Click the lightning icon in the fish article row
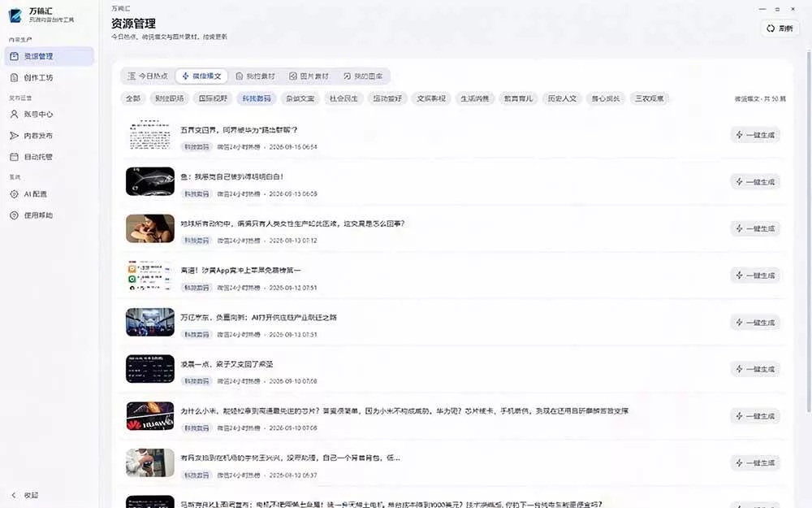 (x=740, y=181)
